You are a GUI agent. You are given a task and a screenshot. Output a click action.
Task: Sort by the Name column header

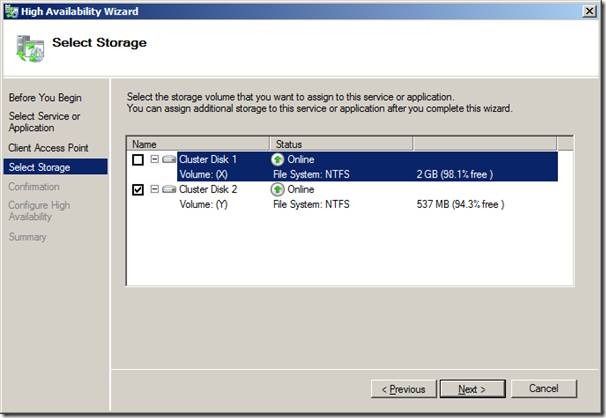[x=198, y=144]
